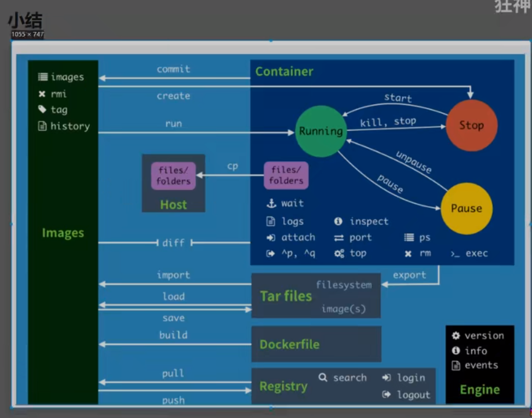Click the 'import' arrow label
The width and height of the screenshot is (532, 418).
point(173,275)
